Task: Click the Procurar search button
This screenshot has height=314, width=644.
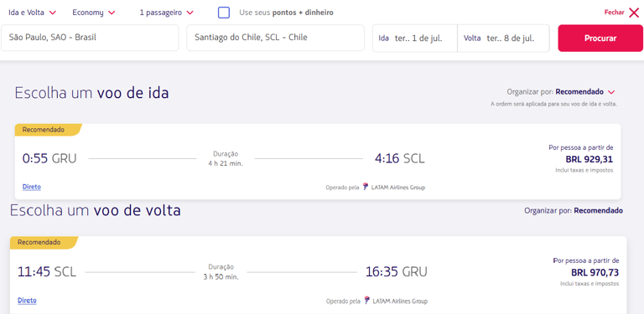Action: (x=600, y=39)
